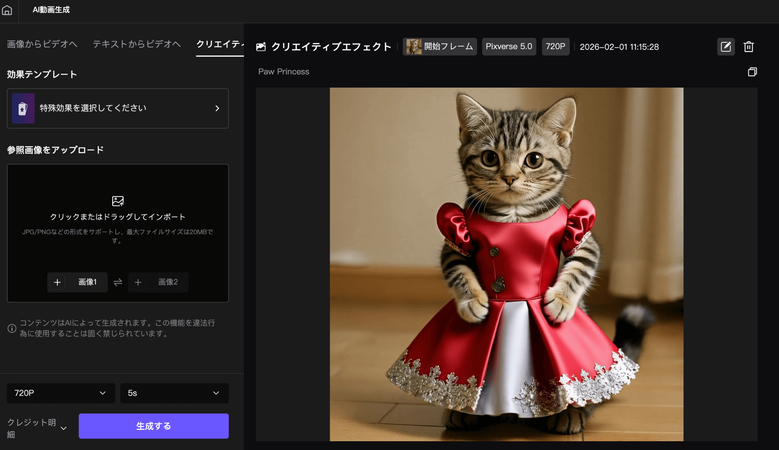Click the 開始フレーム thumbnail image
779x450 pixels.
pos(413,47)
